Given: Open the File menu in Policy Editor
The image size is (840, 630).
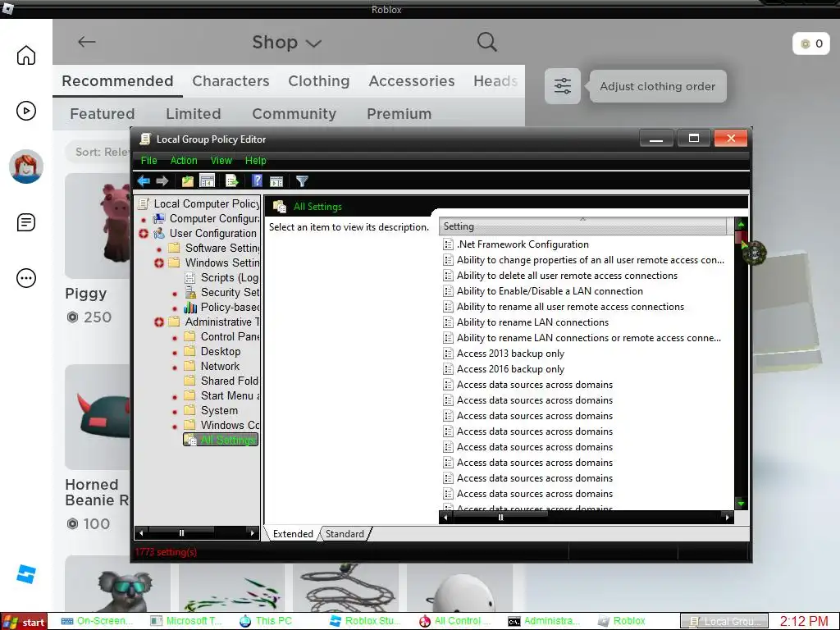Looking at the screenshot, I should click(148, 160).
